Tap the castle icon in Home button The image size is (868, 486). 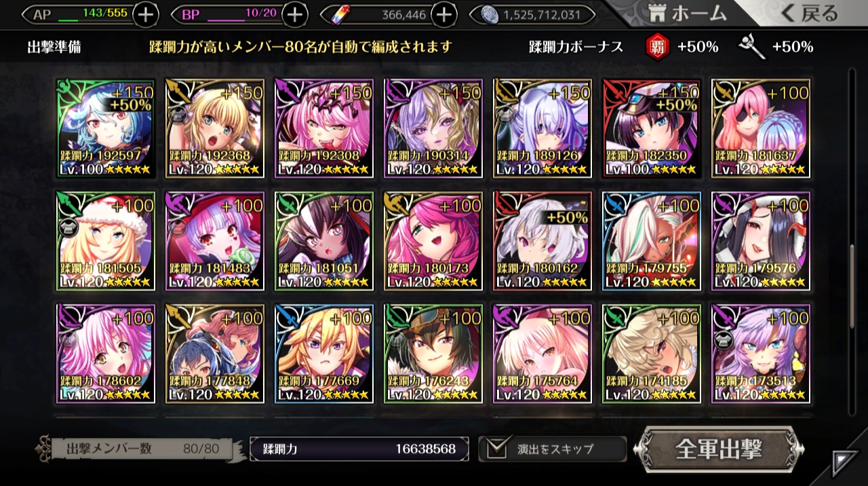[656, 13]
